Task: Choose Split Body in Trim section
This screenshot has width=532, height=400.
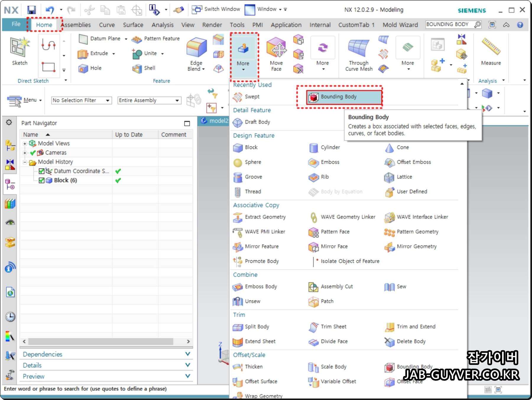Action: point(251,327)
